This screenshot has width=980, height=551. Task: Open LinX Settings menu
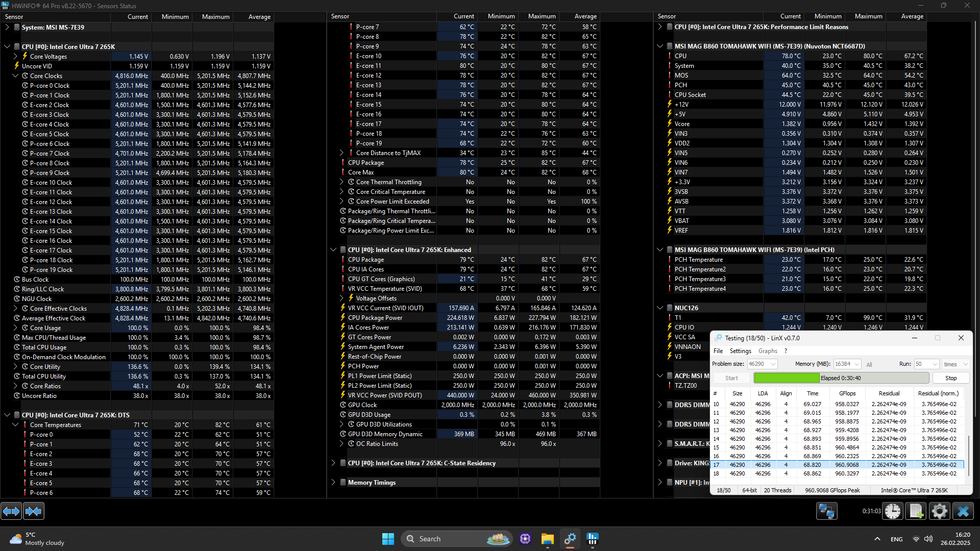pos(740,350)
